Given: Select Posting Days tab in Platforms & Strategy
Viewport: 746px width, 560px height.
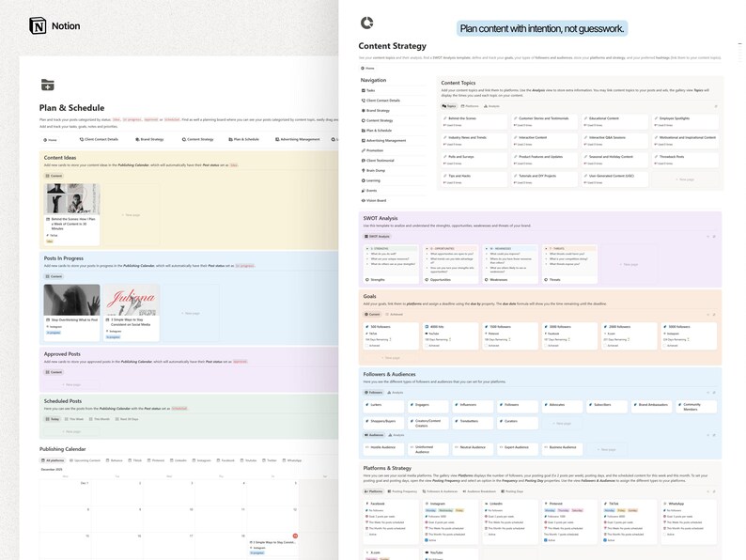Looking at the screenshot, I should tap(512, 491).
